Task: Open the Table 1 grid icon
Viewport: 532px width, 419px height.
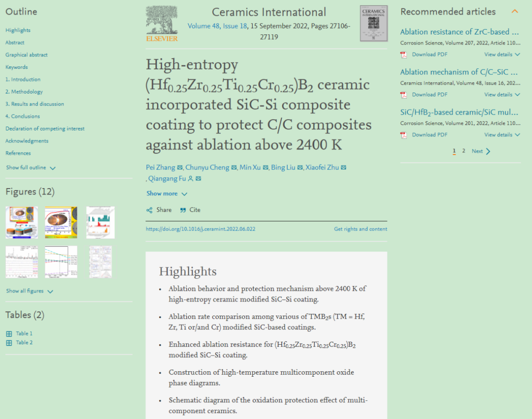Action: [9, 334]
